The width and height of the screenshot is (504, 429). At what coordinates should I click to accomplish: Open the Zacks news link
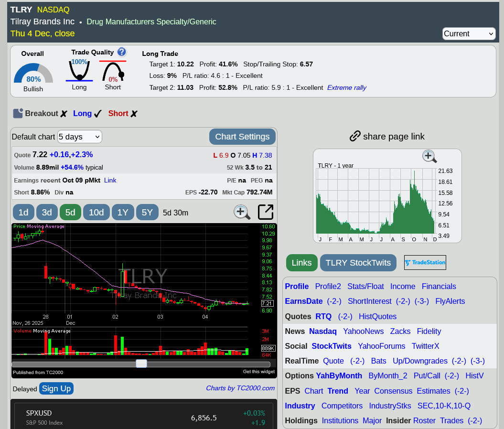400,332
